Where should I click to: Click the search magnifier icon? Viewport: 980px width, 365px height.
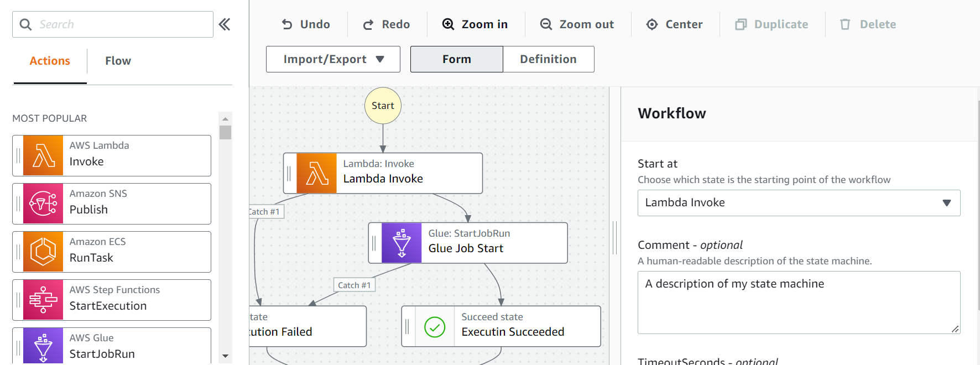point(25,24)
